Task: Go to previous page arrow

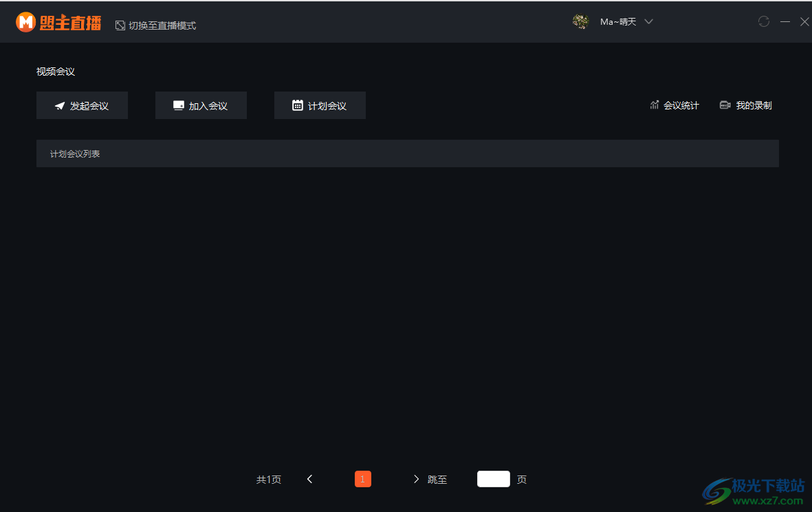Action: point(309,479)
